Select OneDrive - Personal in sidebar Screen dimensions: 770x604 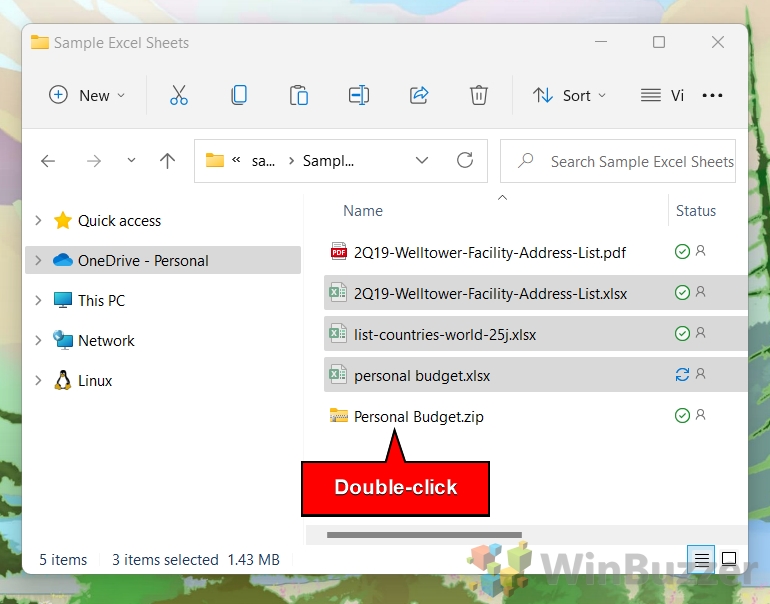(143, 260)
